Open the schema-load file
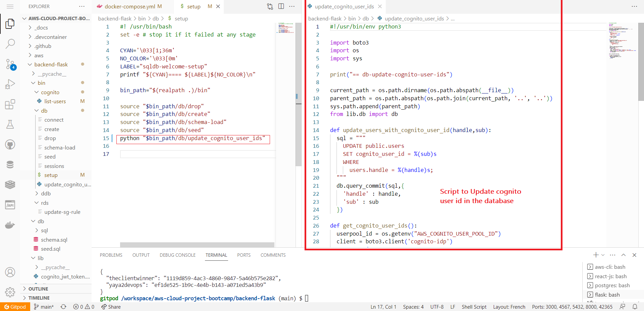 56,147
